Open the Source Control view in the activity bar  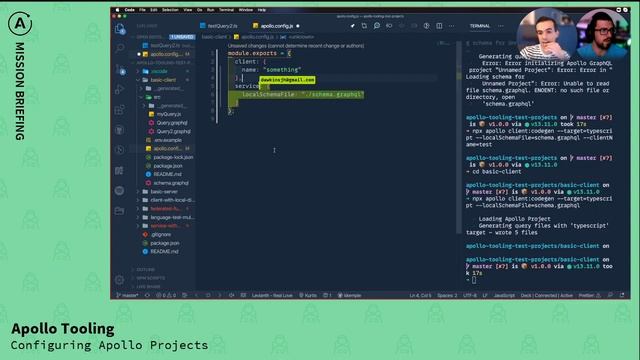[x=120, y=69]
